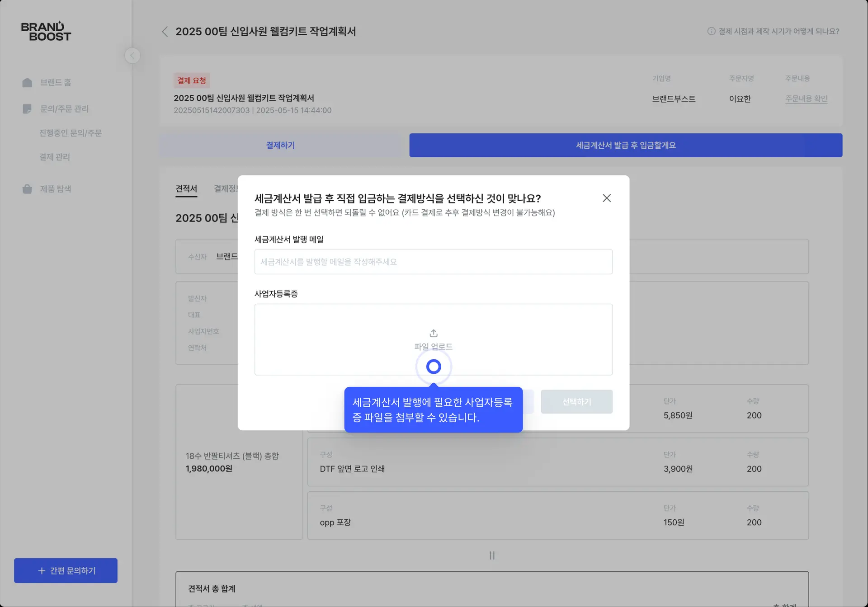Viewport: 868px width, 607px height.
Task: Click the plus icon on 간편 문의하기
Action: 42,570
